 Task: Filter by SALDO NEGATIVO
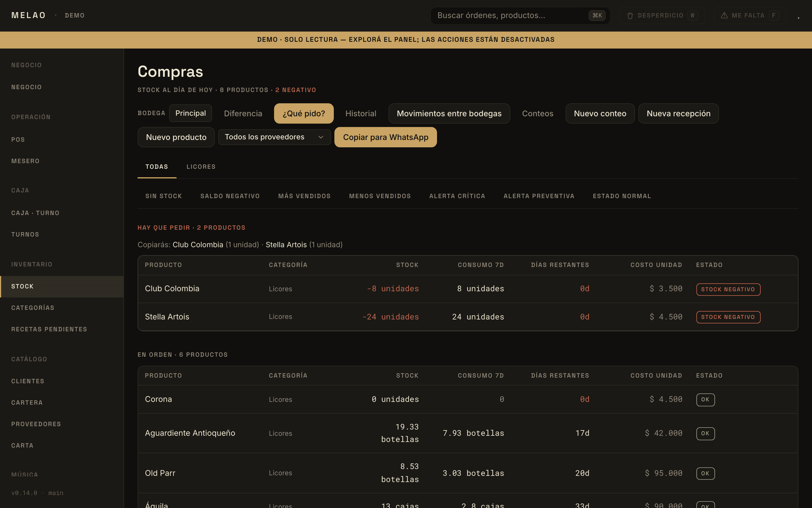coord(230,196)
